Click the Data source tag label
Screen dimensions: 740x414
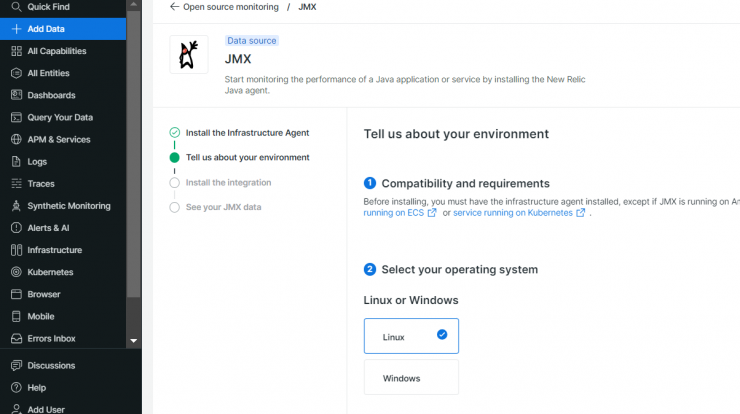(x=252, y=41)
